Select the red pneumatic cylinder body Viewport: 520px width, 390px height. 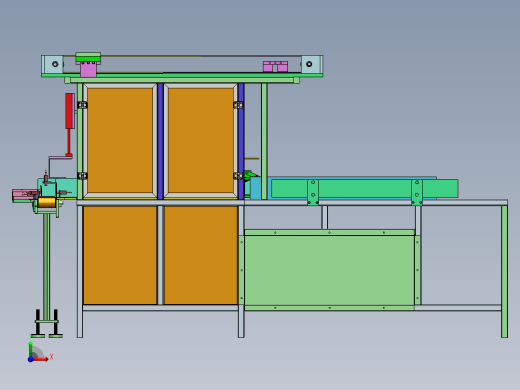(70, 111)
